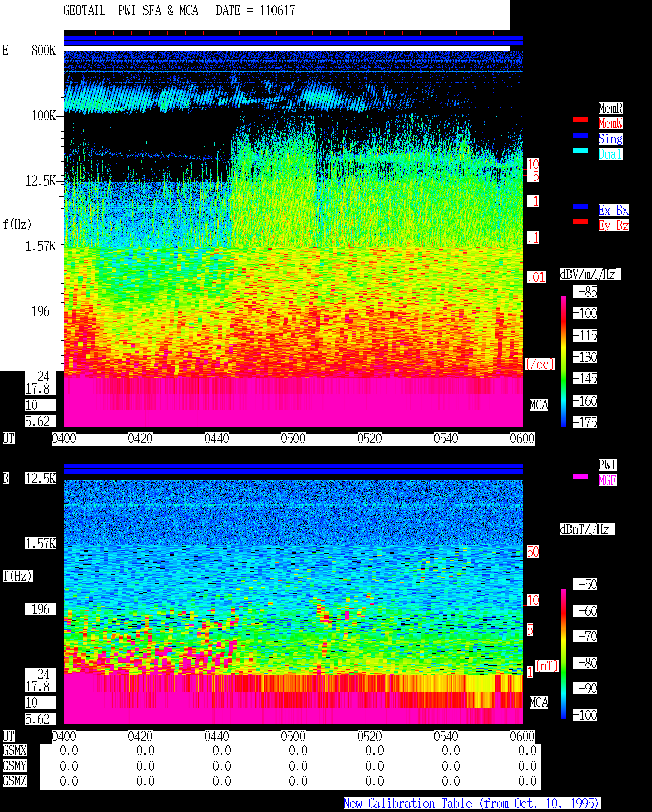Click the GEOTAIL PWI SFA & MCA title
Viewport: 652px width, 812px height.
tap(130, 11)
